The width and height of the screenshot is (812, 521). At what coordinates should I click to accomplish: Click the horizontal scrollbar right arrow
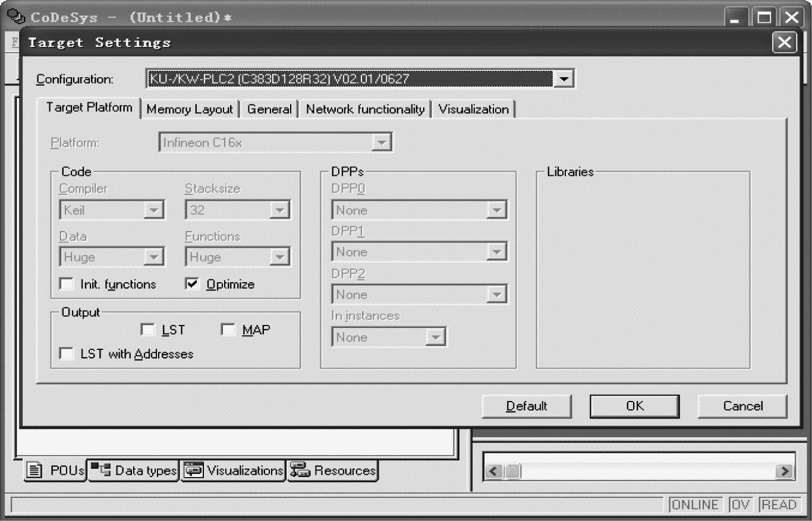(785, 472)
